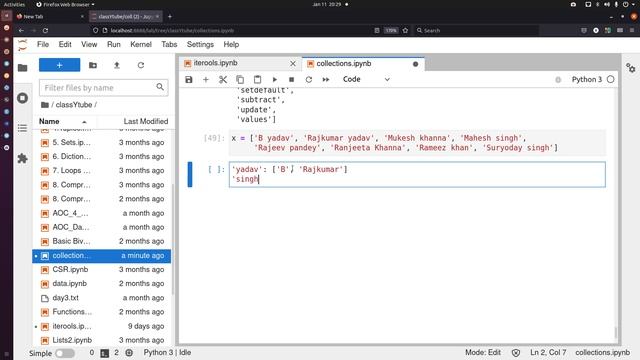Open the cell type Code dropdown
Viewport: 640px width, 360px height.
(366, 79)
